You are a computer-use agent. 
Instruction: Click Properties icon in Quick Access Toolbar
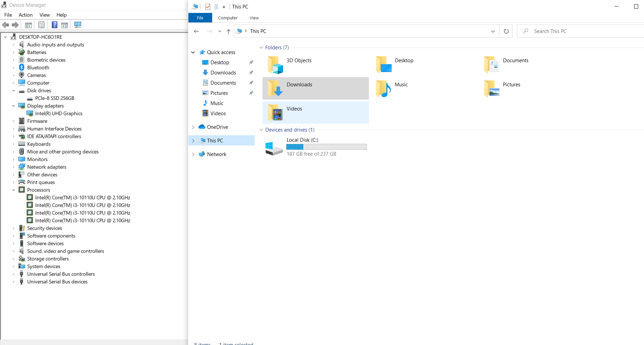[x=208, y=7]
